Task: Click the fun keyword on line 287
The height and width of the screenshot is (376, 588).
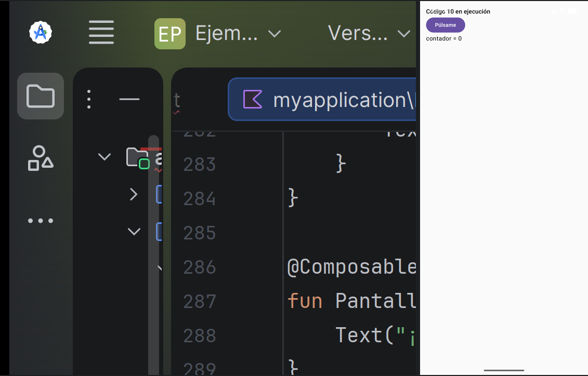Action: pyautogui.click(x=305, y=301)
